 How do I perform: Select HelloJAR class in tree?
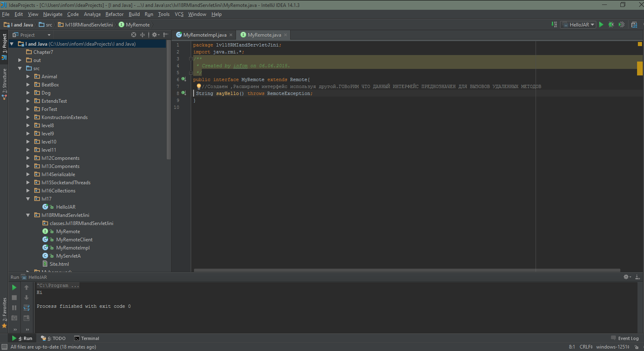point(59,207)
